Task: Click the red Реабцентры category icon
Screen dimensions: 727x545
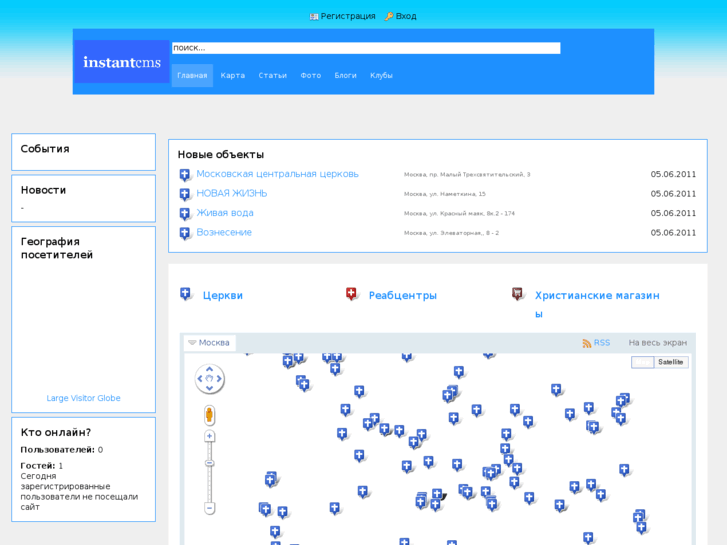Action: pyautogui.click(x=352, y=294)
